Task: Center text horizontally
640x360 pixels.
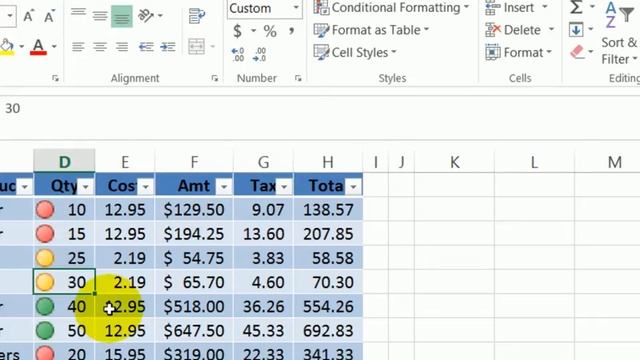Action: click(100, 47)
